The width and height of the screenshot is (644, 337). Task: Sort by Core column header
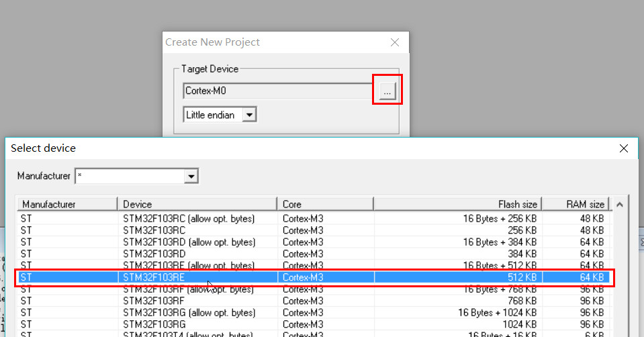325,204
